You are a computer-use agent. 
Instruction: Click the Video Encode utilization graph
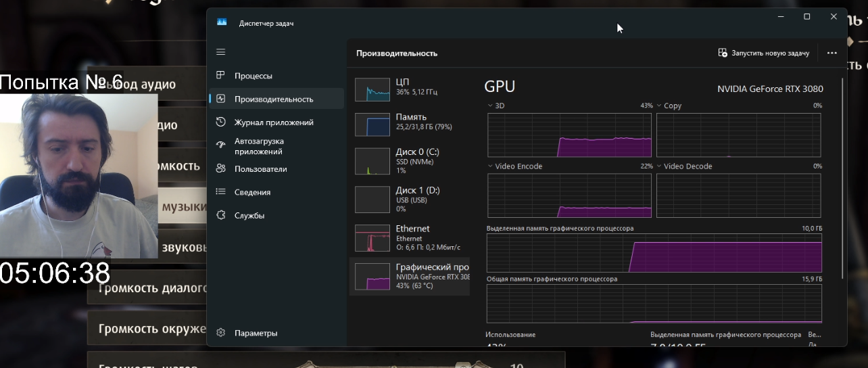click(569, 195)
